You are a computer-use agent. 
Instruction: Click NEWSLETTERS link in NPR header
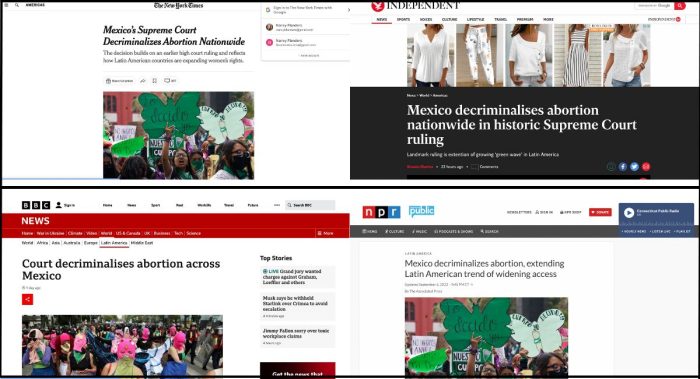click(x=519, y=212)
